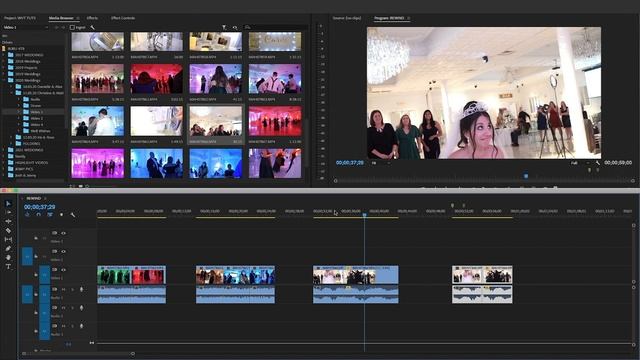Viewport: 640px width, 360px height.
Task: Select the Track Select Forward tool
Action: pos(8,212)
